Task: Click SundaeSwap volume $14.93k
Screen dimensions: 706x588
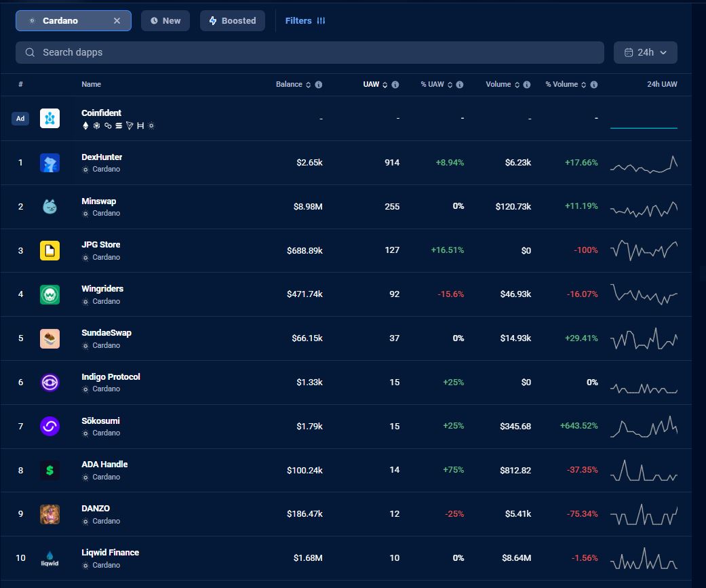Action: (x=515, y=338)
